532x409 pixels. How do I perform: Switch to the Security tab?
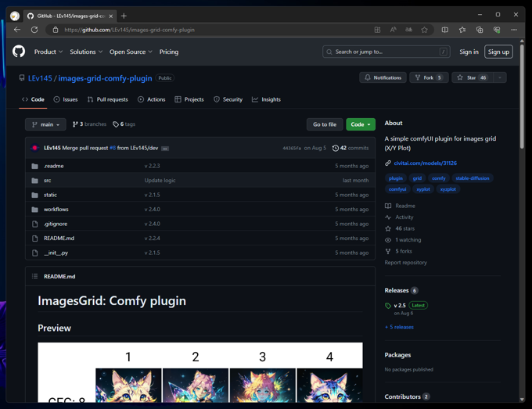pyautogui.click(x=228, y=99)
